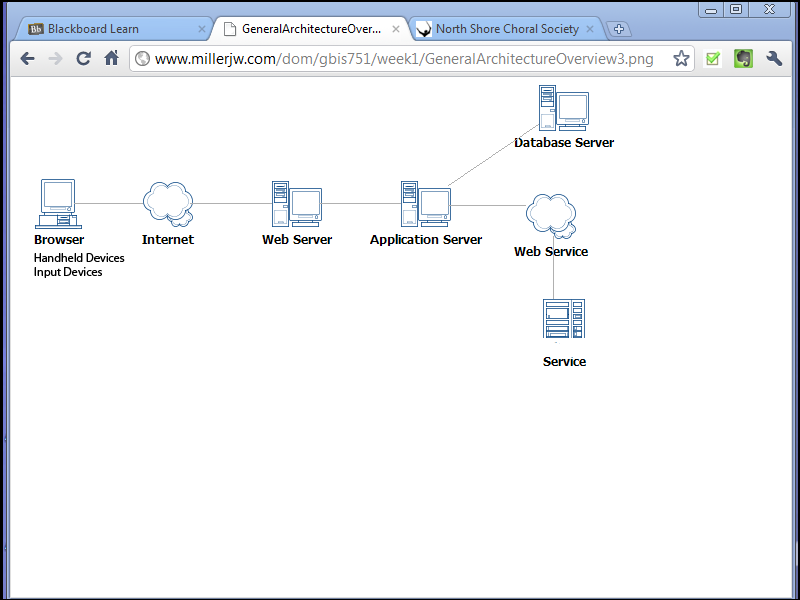
Task: Click the Internet cloud image
Action: 168,203
